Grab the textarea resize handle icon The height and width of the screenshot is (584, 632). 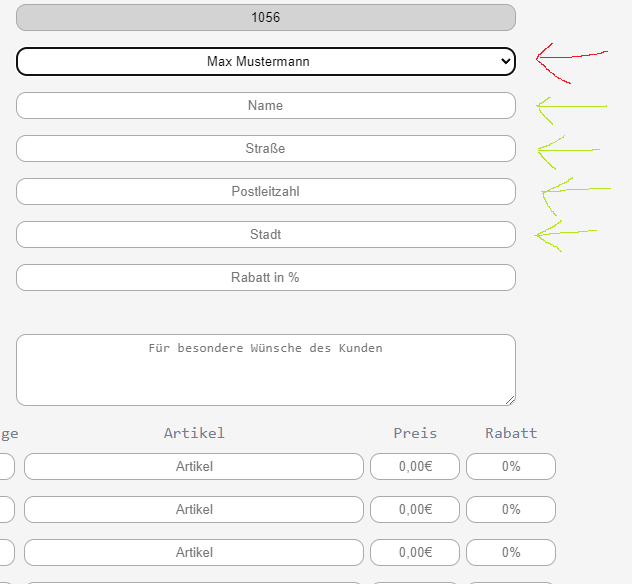[x=510, y=400]
